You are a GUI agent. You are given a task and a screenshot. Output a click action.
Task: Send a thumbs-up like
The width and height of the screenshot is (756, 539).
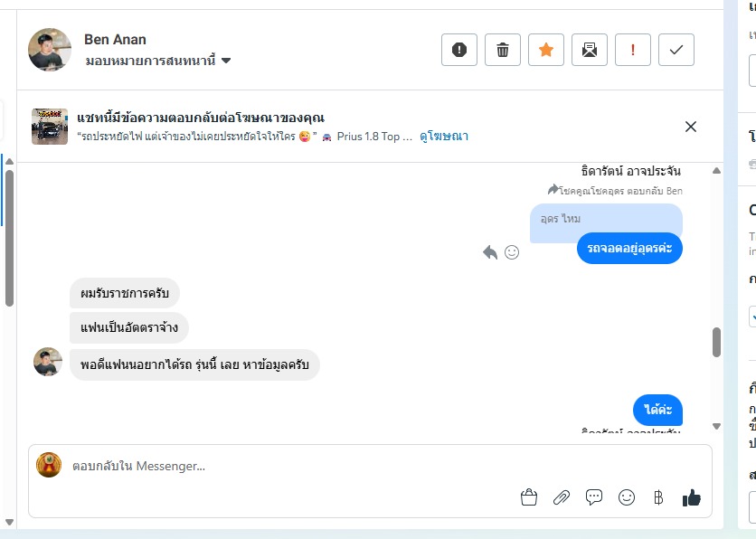(691, 496)
